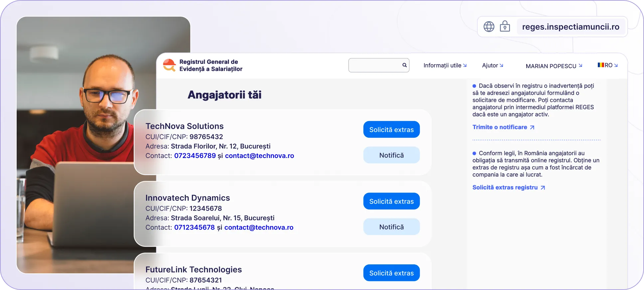Click Innovatech phone number 0712345678

click(x=195, y=227)
